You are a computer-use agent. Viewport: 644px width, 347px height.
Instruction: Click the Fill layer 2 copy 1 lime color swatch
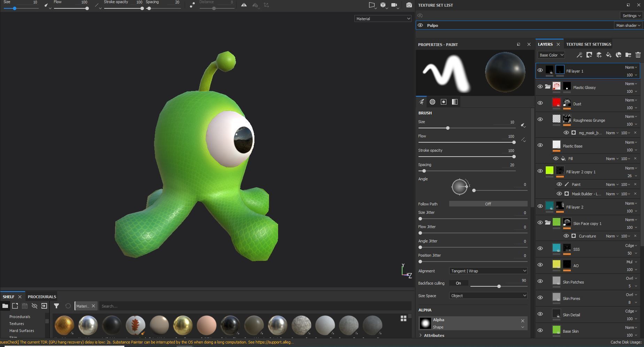point(550,170)
